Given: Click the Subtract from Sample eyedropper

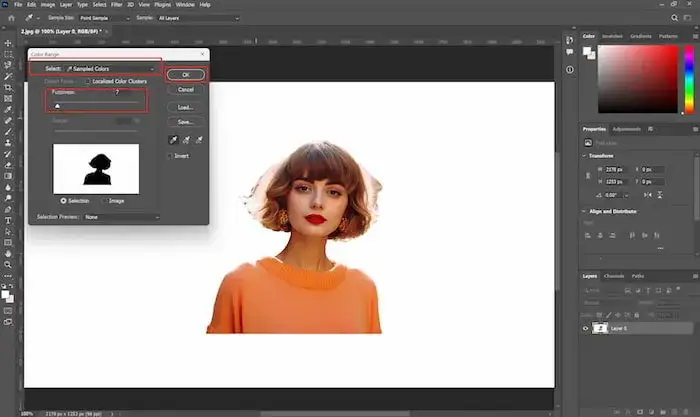Looking at the screenshot, I should [x=198, y=140].
